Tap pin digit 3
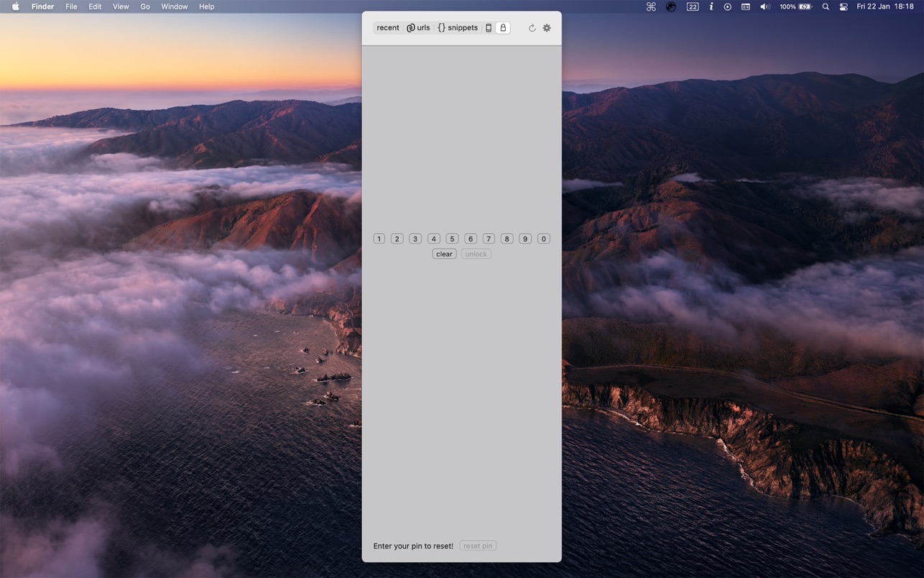Viewport: 924px width, 578px height. [x=415, y=239]
